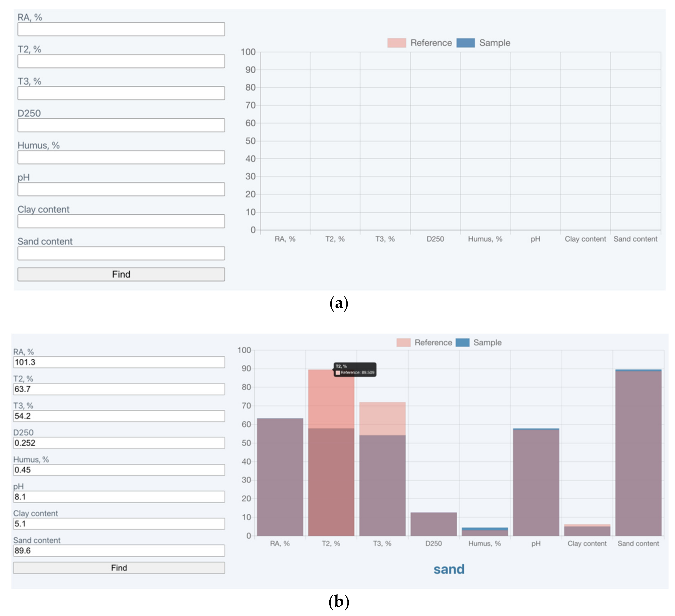Click the Clay content field showing 5.1
This screenshot has width=675, height=616.
[x=119, y=524]
